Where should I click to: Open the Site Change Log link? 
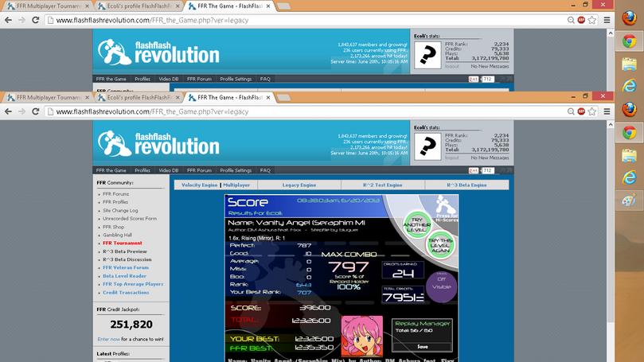click(x=120, y=210)
